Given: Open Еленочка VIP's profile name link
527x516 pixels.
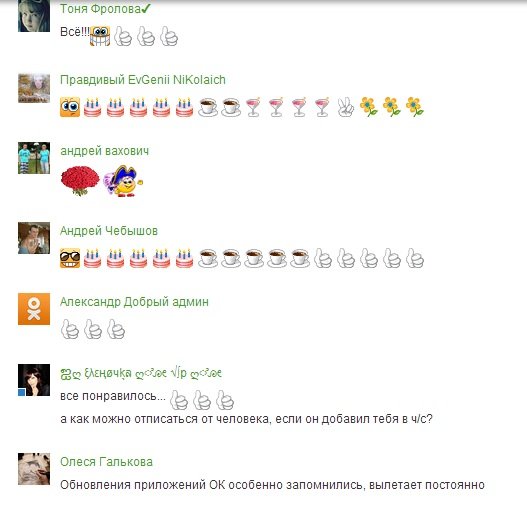Looking at the screenshot, I should click(x=141, y=373).
